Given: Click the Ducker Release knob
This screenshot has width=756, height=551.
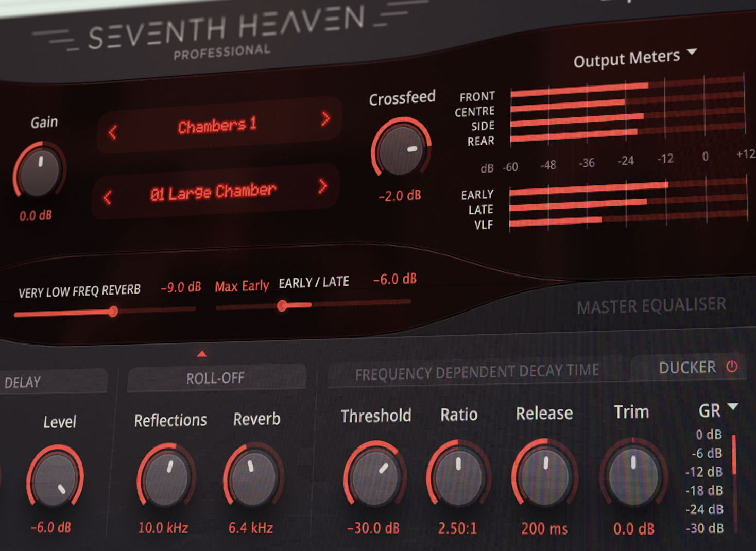Looking at the screenshot, I should click(544, 475).
